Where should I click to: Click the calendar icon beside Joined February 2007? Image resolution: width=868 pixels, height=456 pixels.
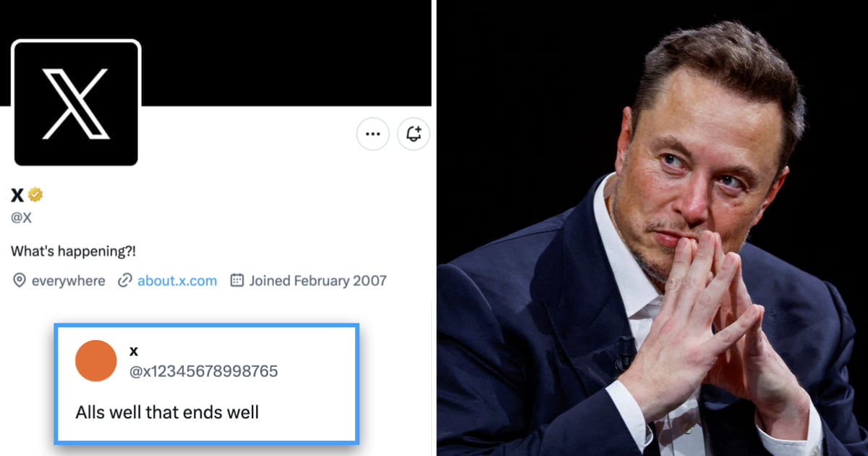[237, 280]
